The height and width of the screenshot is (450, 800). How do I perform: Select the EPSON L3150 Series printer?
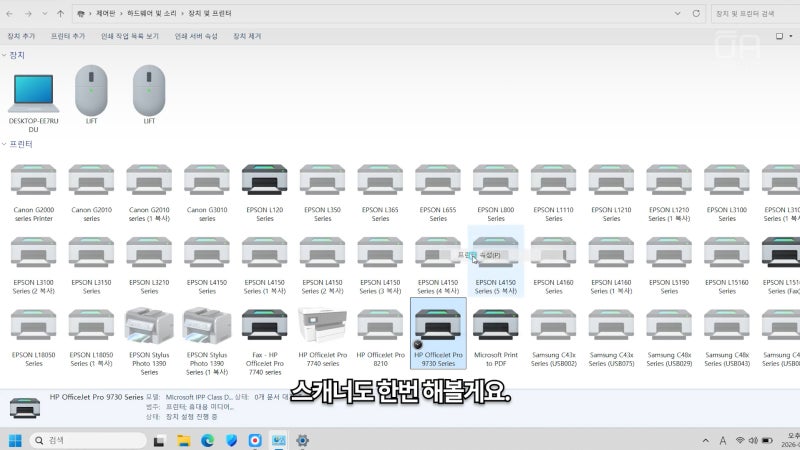click(91, 265)
